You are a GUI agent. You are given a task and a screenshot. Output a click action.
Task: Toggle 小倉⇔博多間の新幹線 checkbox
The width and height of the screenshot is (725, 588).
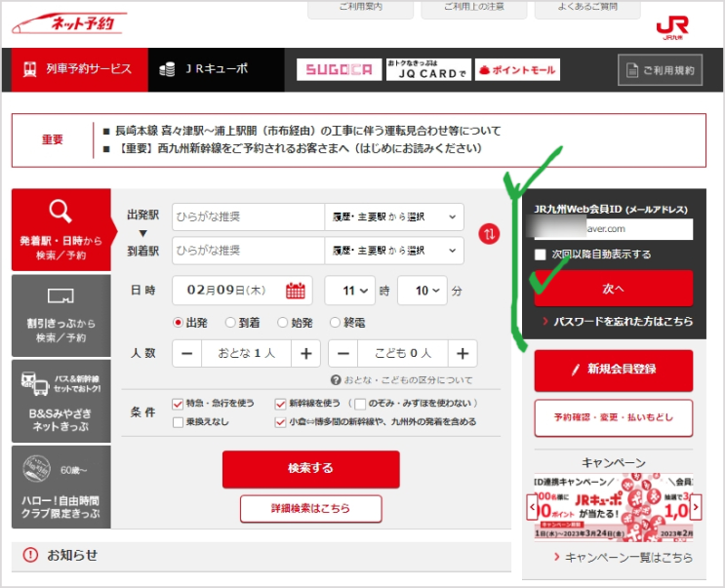pos(280,422)
